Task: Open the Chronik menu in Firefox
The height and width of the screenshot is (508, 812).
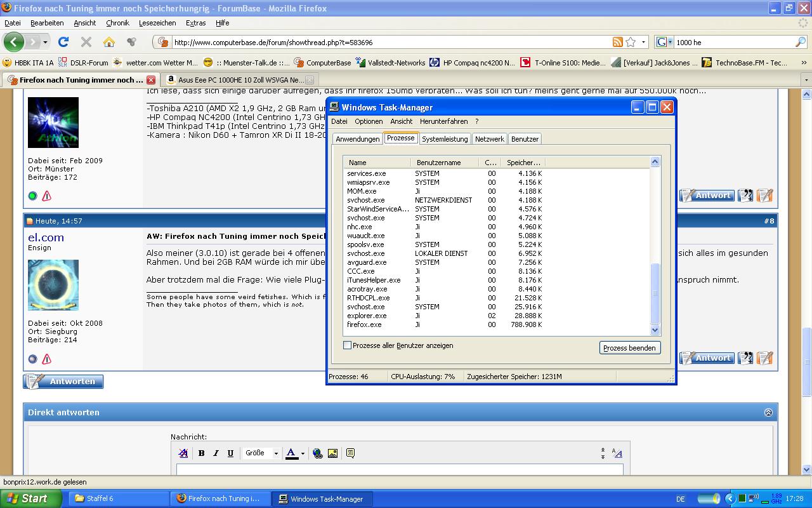Action: tap(117, 23)
